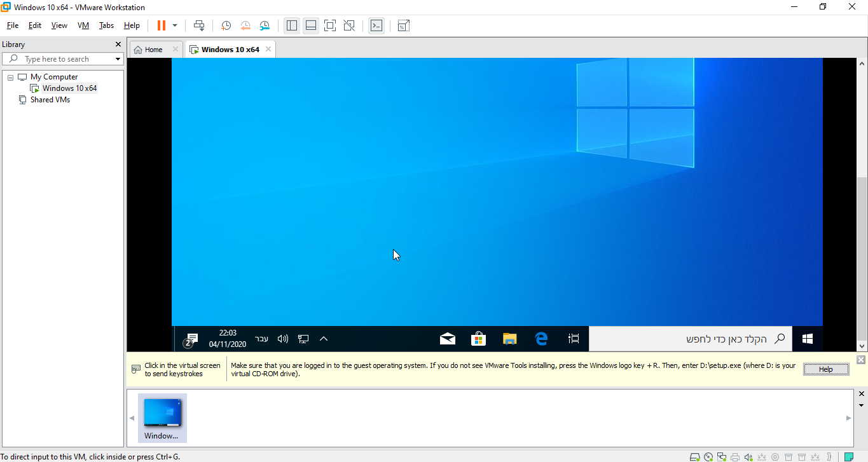Open the guest volume control icon
The height and width of the screenshot is (462, 868).
point(283,339)
